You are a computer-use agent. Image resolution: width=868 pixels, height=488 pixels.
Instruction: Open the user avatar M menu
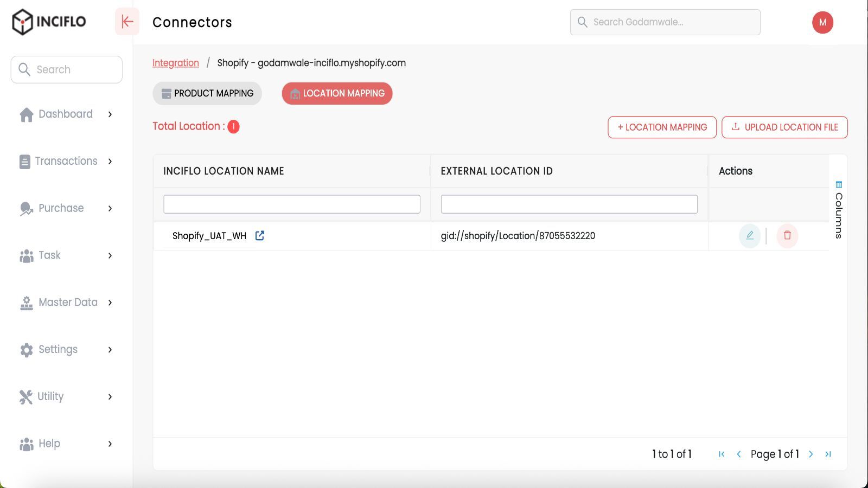[822, 22]
